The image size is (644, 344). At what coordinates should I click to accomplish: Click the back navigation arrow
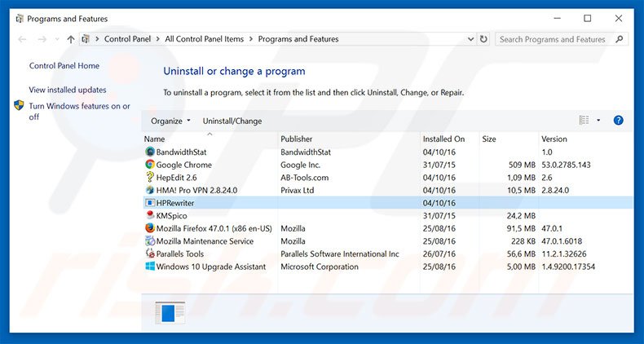coord(22,39)
